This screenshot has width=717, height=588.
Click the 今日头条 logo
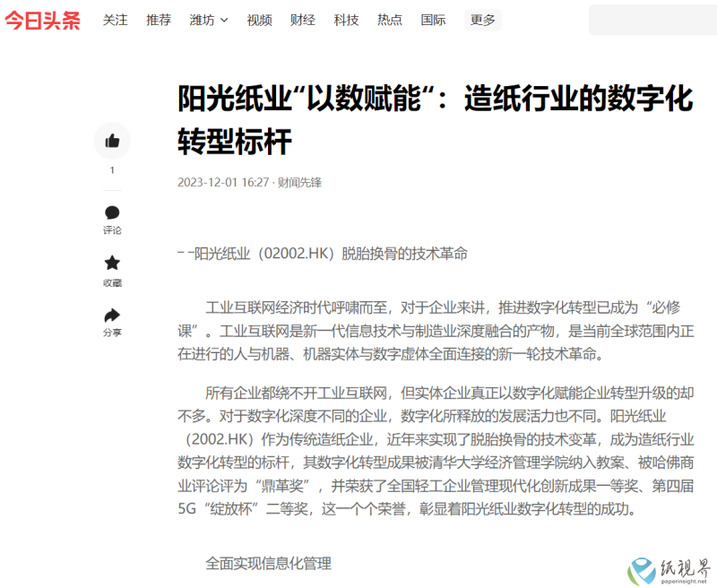(x=42, y=20)
